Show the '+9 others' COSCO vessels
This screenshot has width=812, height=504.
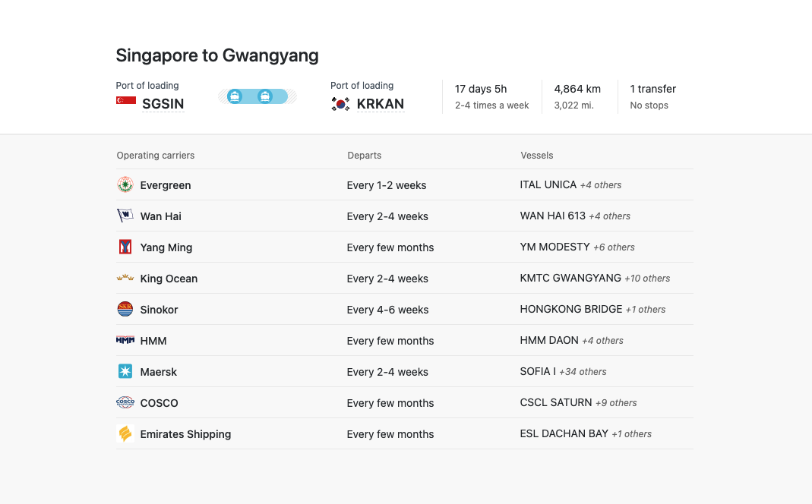pos(616,402)
